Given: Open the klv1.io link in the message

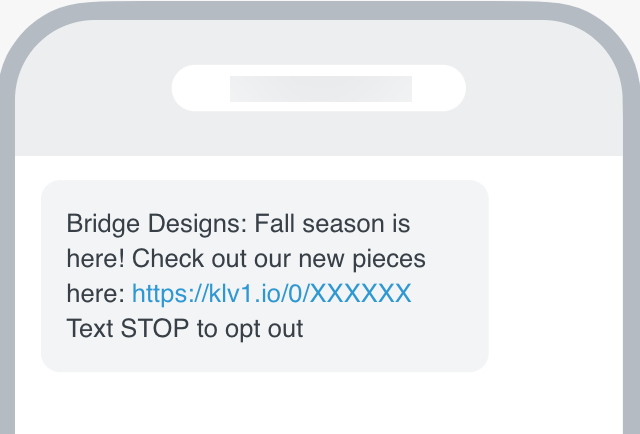Looking at the screenshot, I should (271, 293).
